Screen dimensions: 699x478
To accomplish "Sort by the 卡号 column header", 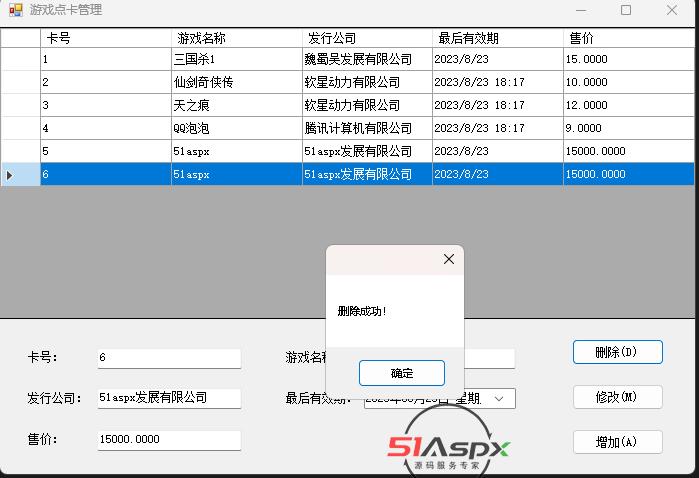I will tap(106, 38).
